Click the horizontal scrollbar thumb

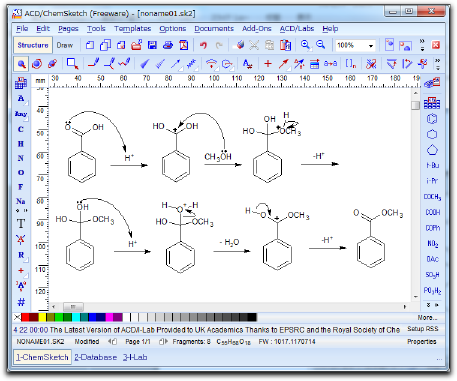pos(73,307)
